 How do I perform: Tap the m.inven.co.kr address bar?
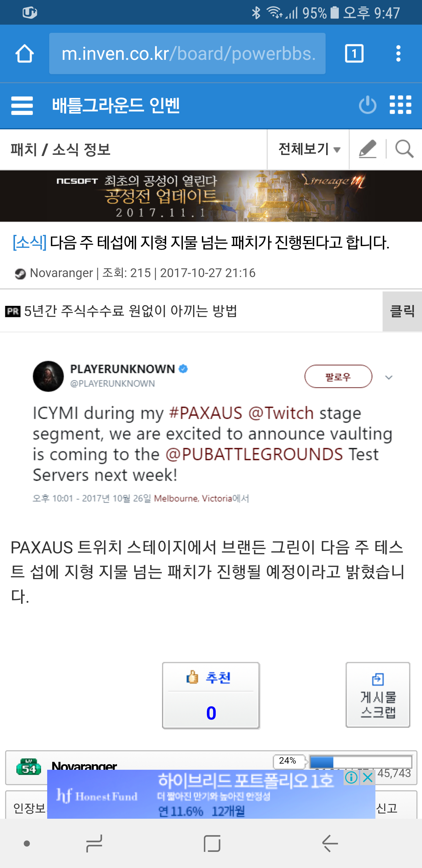tap(187, 53)
